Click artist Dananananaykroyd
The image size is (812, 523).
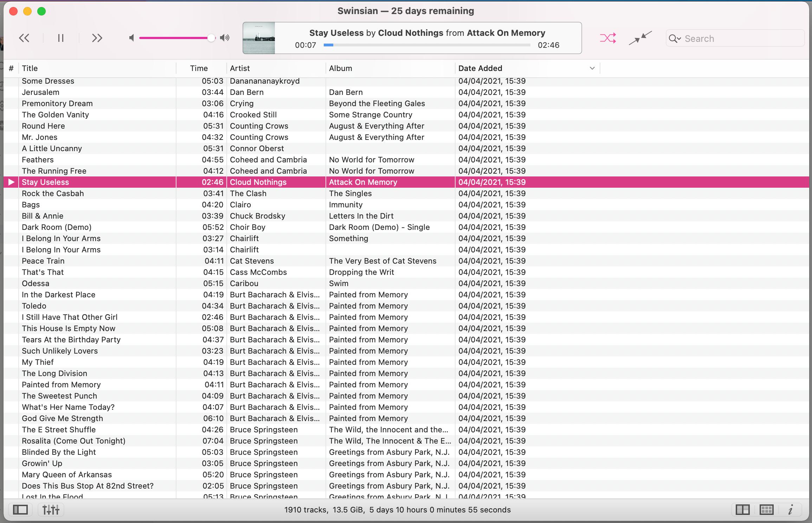265,81
